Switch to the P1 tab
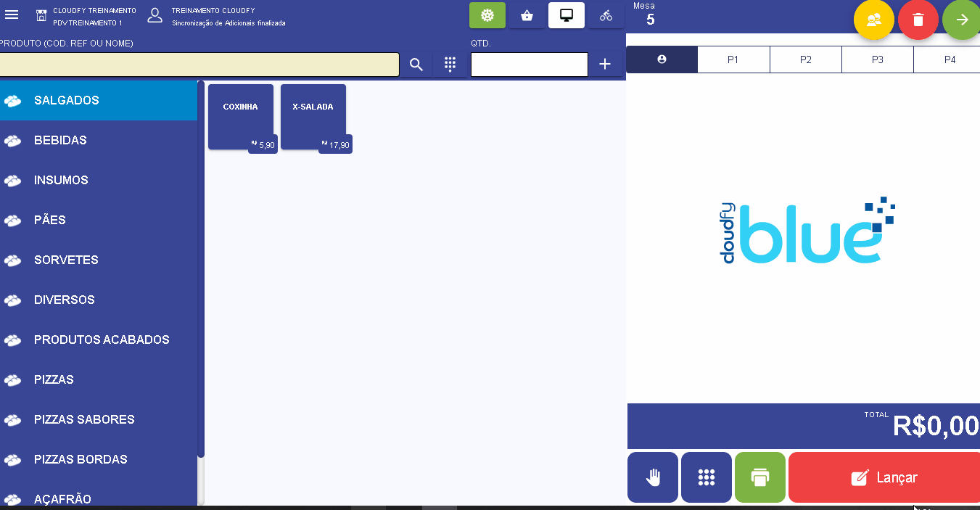This screenshot has height=510, width=980. pos(733,59)
